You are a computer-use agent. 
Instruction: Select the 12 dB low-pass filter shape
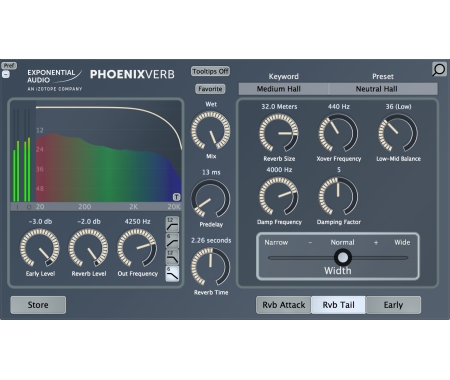172,257
